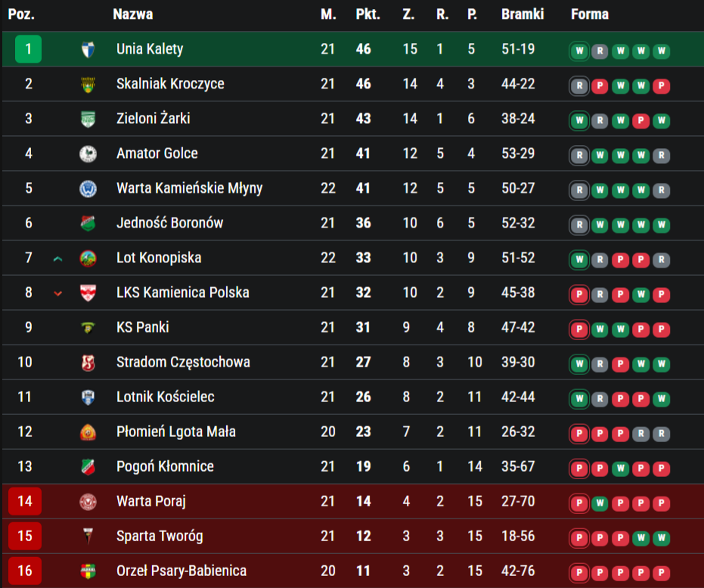
Task: Click the Płomień Lgota Mała logo
Action: tap(88, 432)
